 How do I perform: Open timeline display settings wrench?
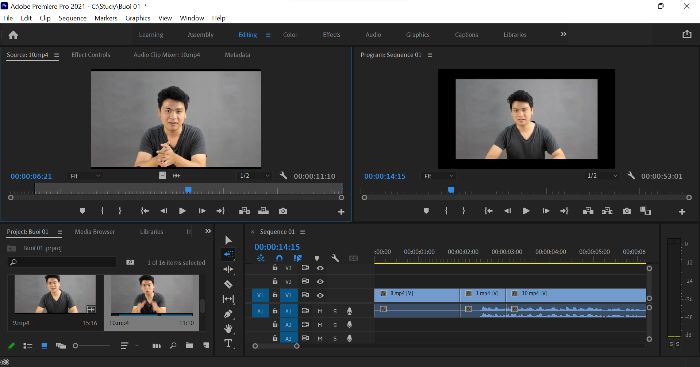(335, 258)
